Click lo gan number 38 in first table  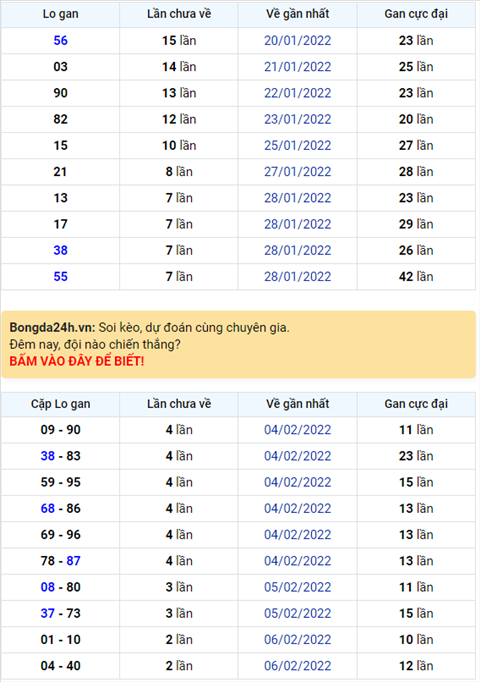coord(60,250)
